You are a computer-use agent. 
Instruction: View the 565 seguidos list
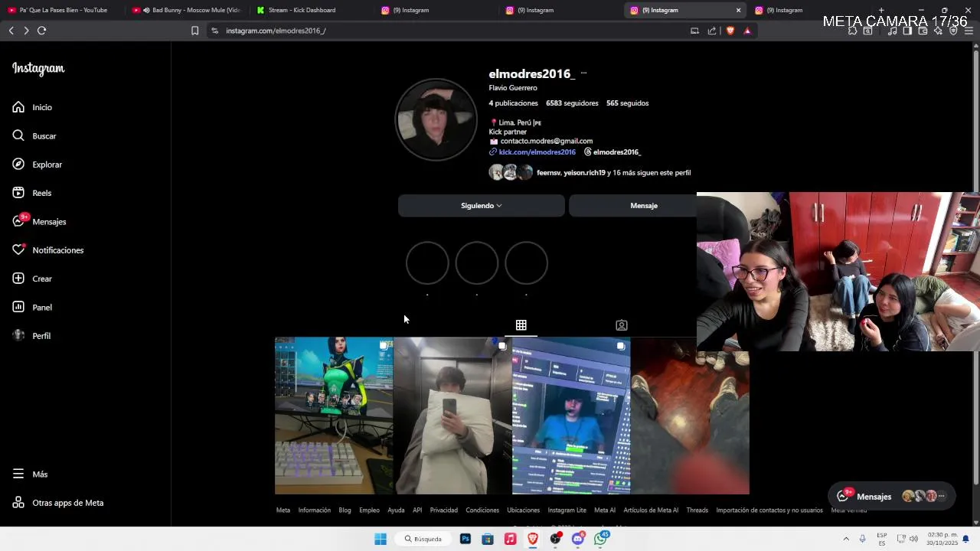627,103
